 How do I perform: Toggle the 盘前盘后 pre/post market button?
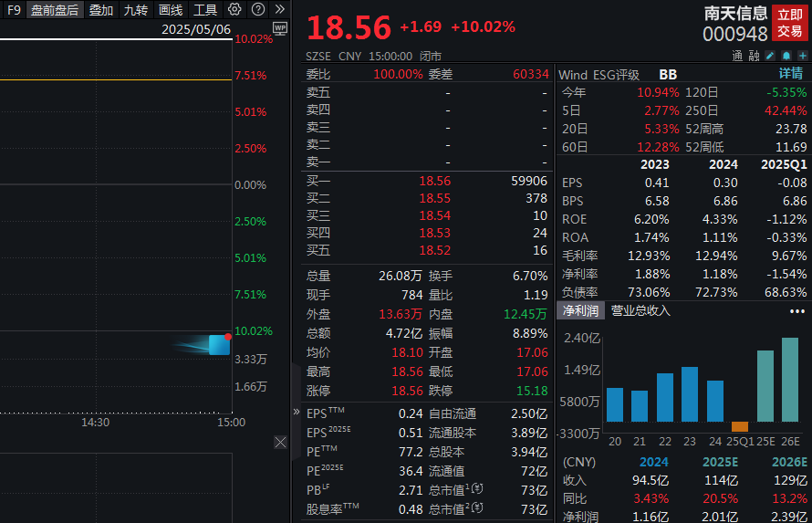pos(55,10)
